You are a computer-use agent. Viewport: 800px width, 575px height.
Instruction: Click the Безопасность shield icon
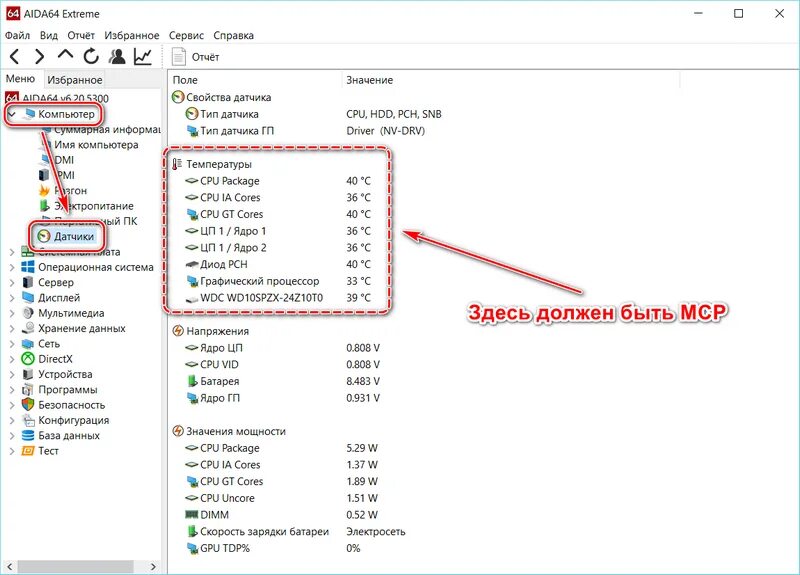point(28,405)
